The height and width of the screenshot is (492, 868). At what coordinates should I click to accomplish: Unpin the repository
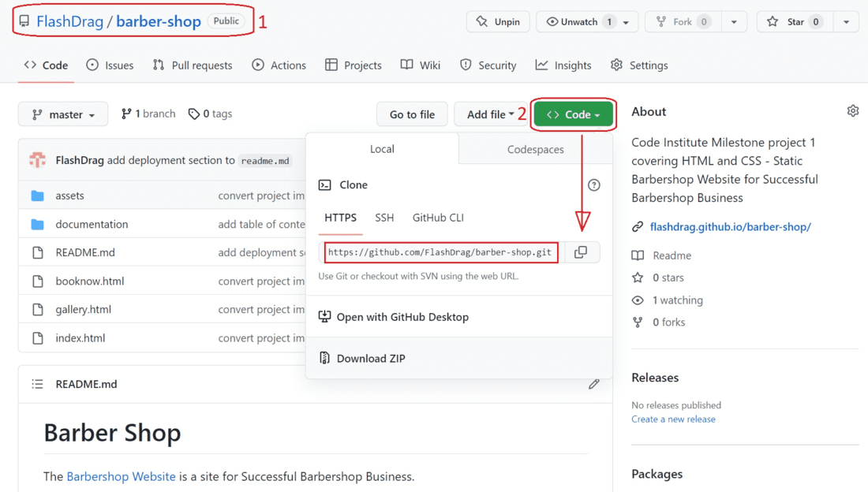click(x=498, y=21)
